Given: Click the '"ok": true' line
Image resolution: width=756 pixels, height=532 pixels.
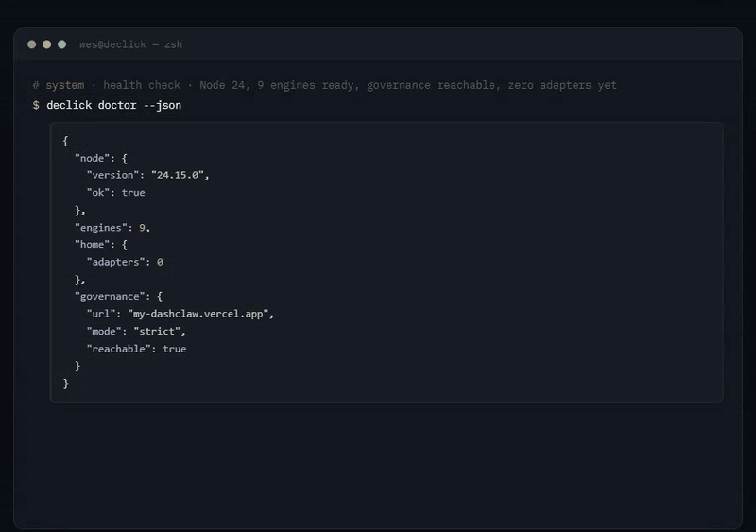Looking at the screenshot, I should pyautogui.click(x=115, y=193).
